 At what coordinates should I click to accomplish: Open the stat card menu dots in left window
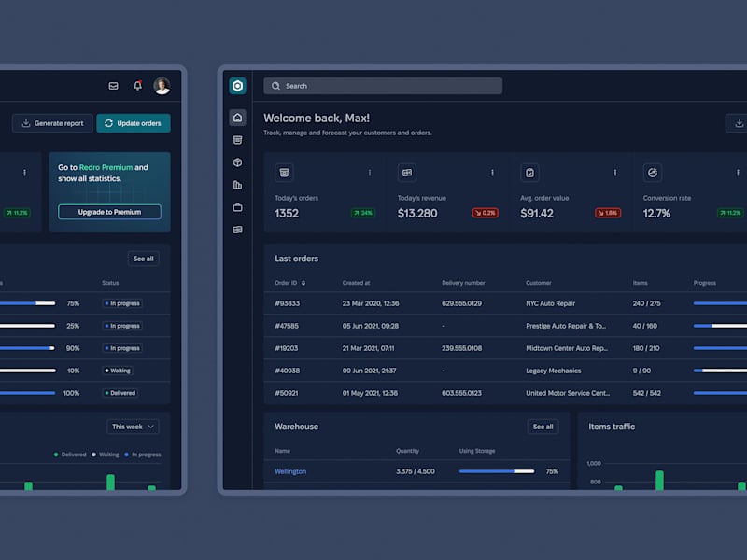click(25, 173)
